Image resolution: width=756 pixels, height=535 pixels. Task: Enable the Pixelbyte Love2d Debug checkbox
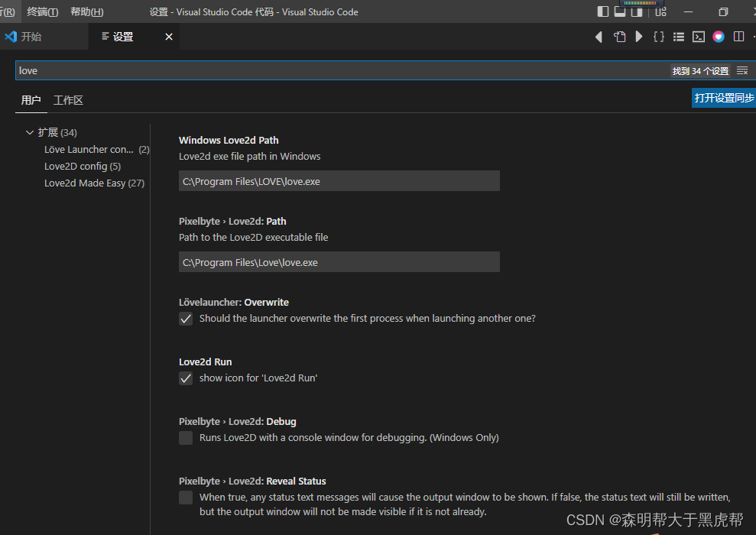point(186,438)
